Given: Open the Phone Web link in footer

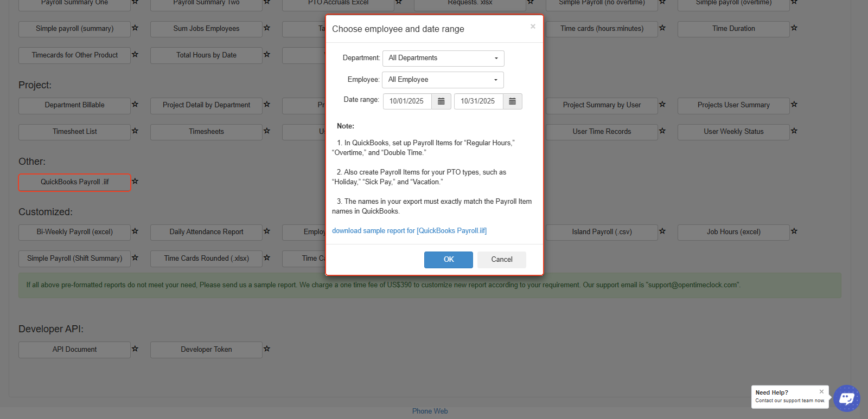Looking at the screenshot, I should 430,411.
